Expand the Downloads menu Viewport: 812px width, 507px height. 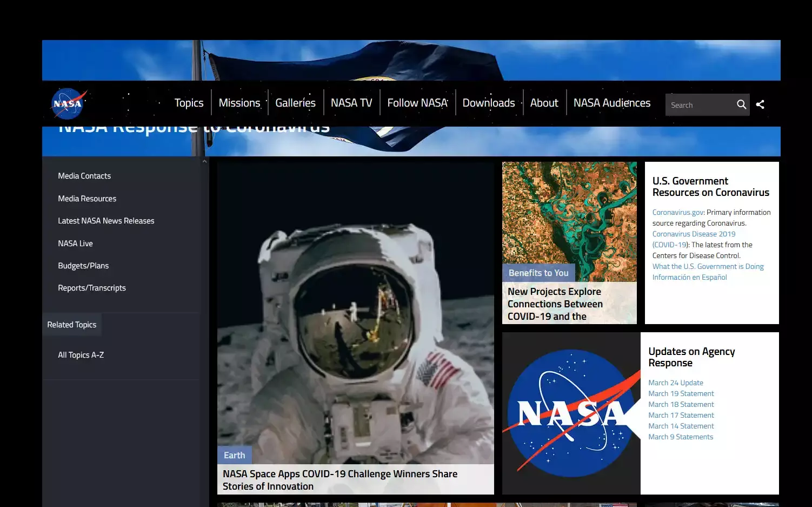[488, 102]
